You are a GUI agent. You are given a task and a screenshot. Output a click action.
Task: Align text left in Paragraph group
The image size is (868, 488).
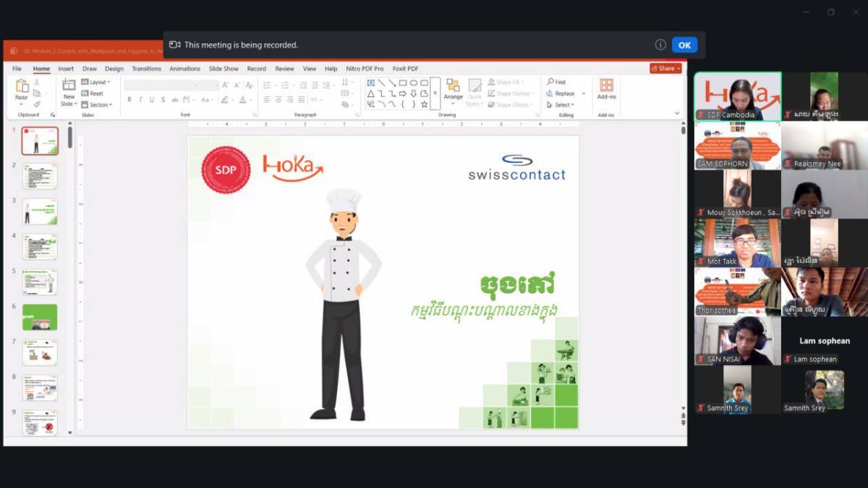tap(266, 99)
